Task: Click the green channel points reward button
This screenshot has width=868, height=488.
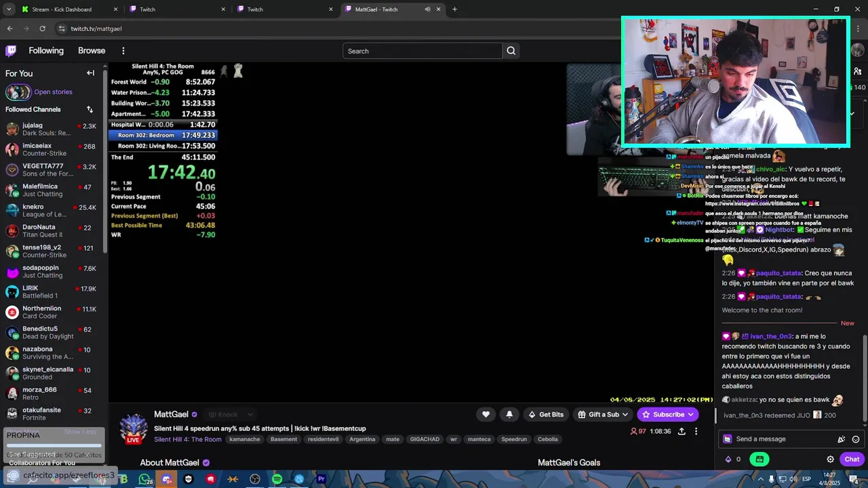Action: (x=759, y=459)
